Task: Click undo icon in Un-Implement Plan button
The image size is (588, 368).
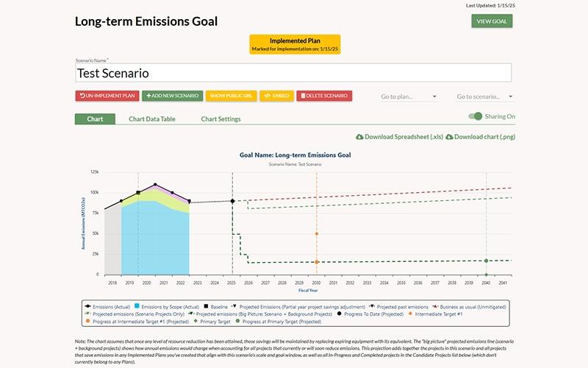Action: point(82,96)
